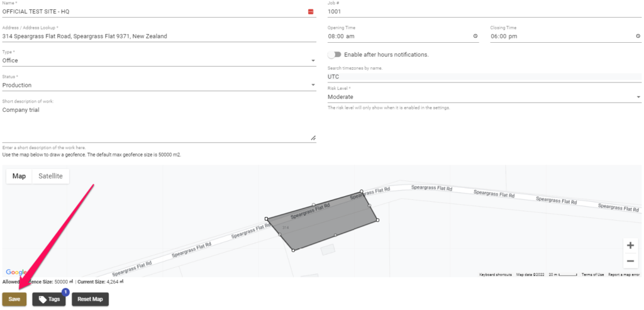
Task: Switch to Satellite view tab
Action: (x=50, y=176)
